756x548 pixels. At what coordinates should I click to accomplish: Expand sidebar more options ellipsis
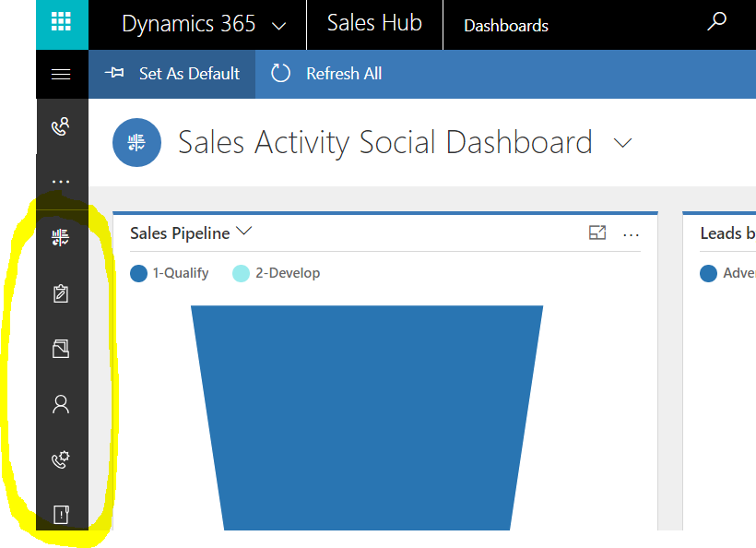tap(61, 182)
